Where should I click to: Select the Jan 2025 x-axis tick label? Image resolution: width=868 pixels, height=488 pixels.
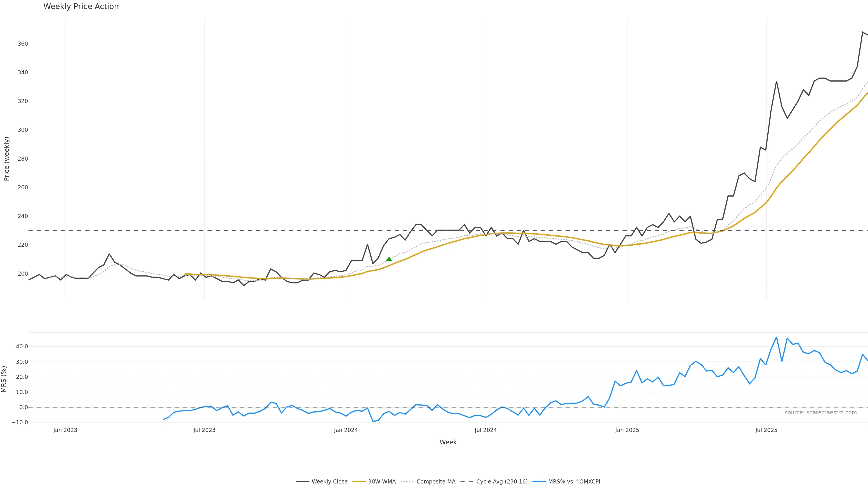pos(627,430)
